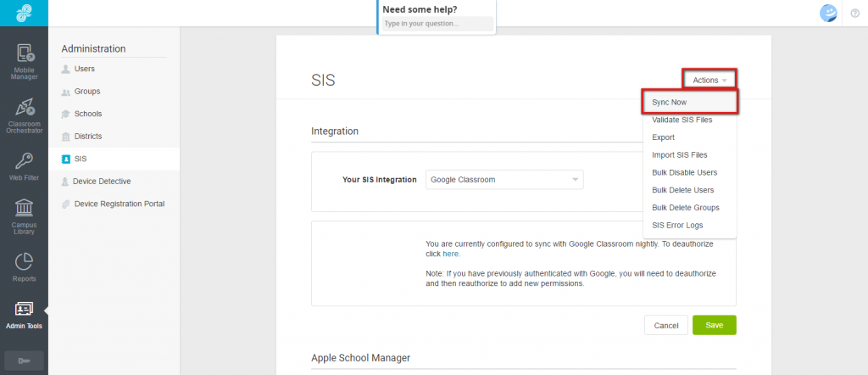
Task: Click the Cancel button
Action: (666, 325)
